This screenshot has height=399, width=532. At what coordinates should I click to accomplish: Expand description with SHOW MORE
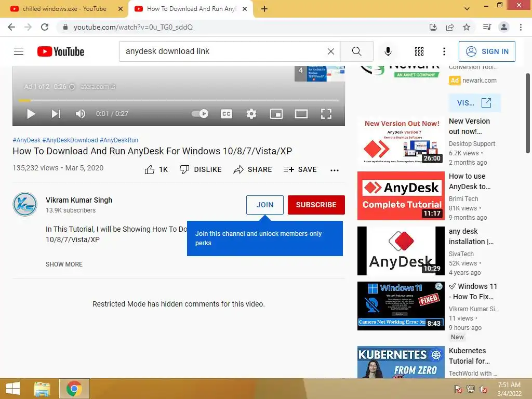[x=64, y=264]
